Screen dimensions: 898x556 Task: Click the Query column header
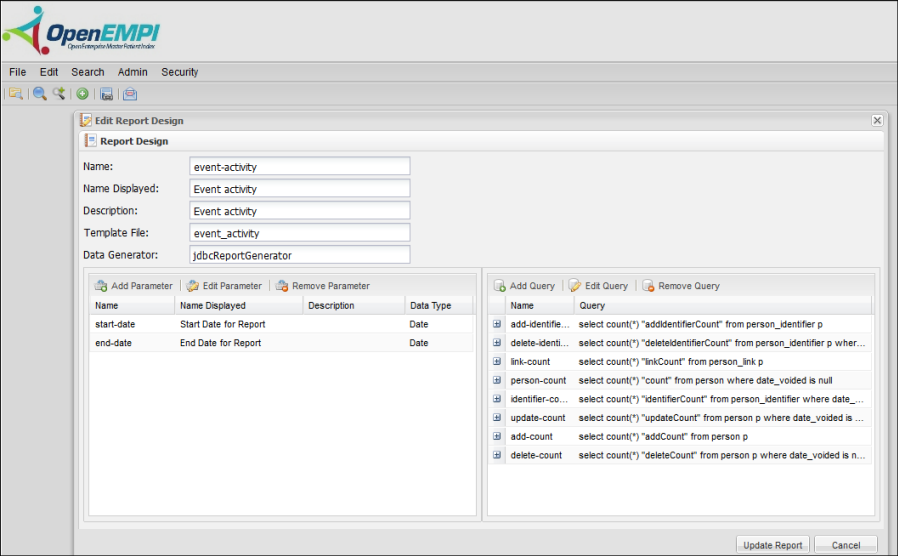tap(723, 306)
